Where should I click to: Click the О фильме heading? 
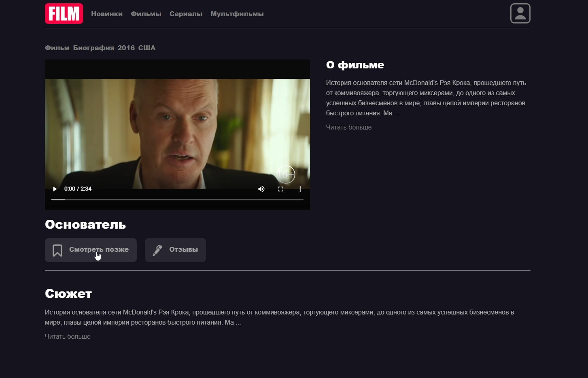pyautogui.click(x=355, y=65)
